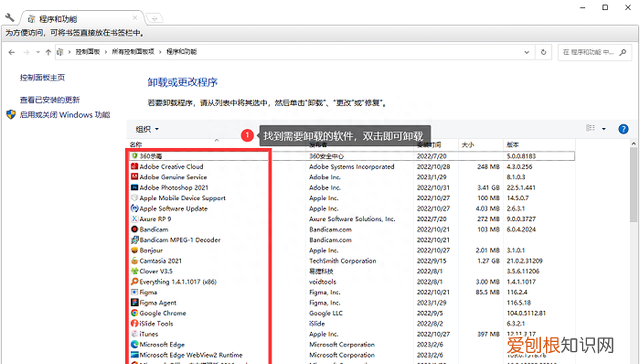Click the Camtasia 2021 icon
Image resolution: width=640 pixels, height=364 pixels.
click(x=135, y=260)
